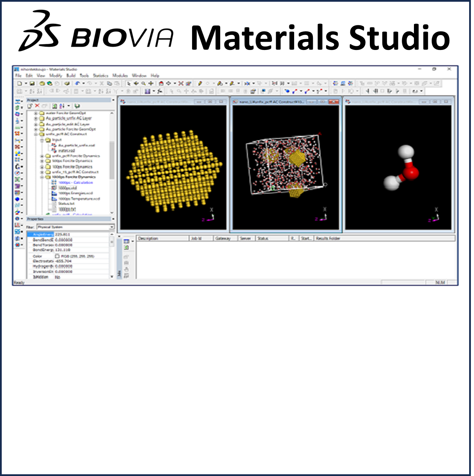Click the red X delete icon in Project panel
This screenshot has width=474, height=476.
tap(37, 106)
